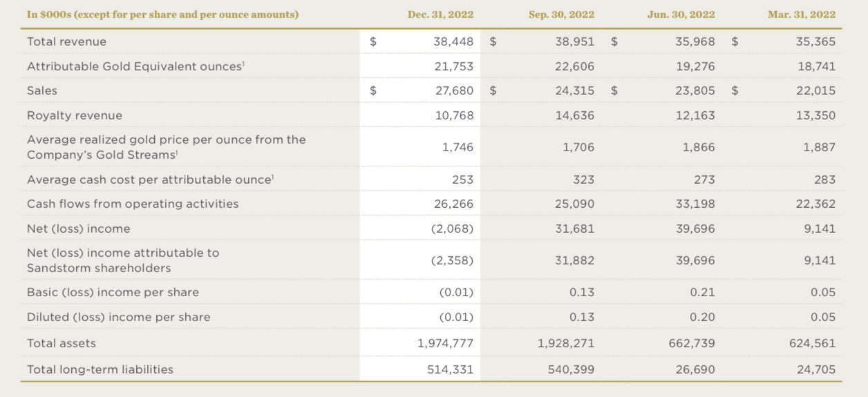This screenshot has width=868, height=397.
Task: Select the Royalty revenue row label
Action: click(74, 115)
